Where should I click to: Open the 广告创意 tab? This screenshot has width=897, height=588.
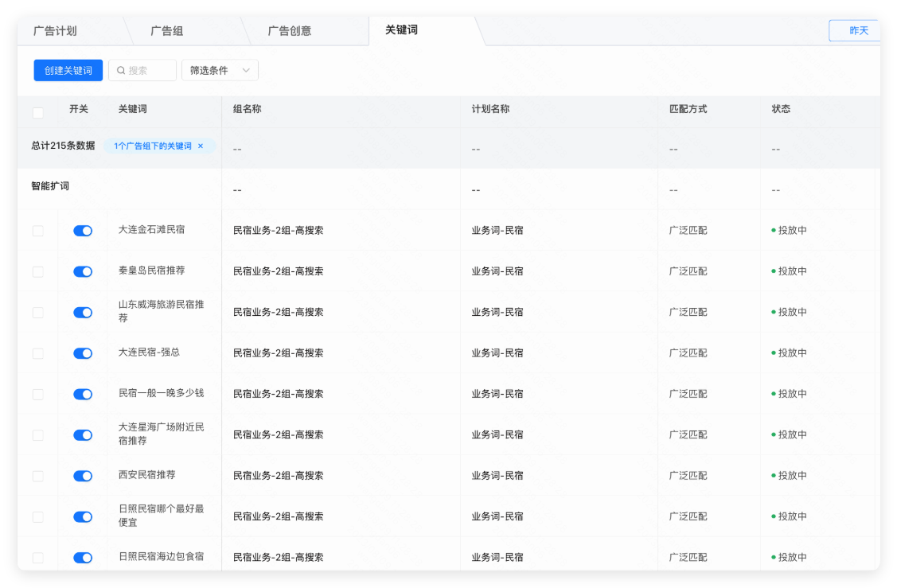290,31
